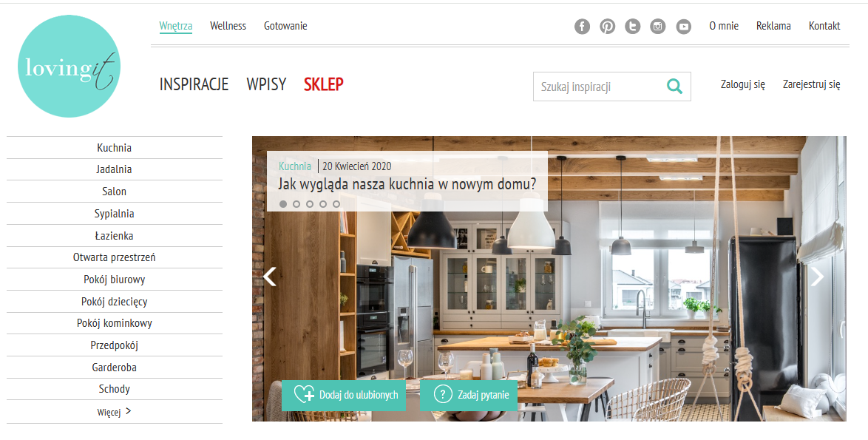Click the search magnifier icon
The width and height of the screenshot is (868, 440).
674,87
